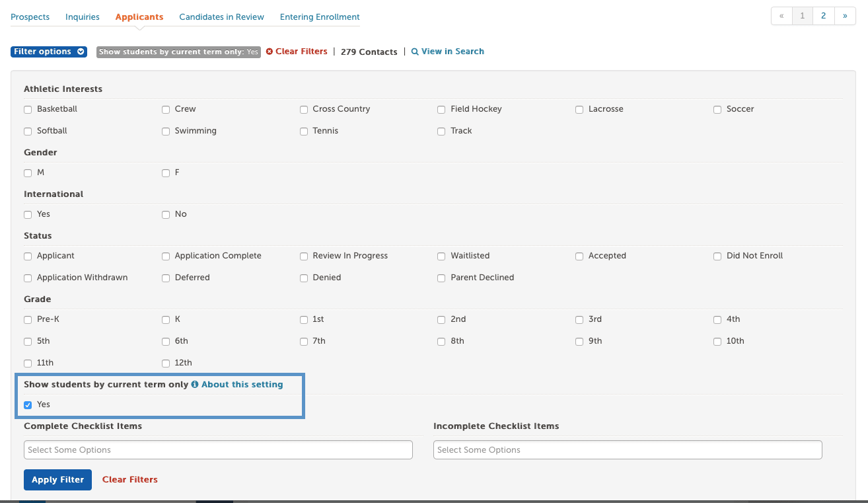
Task: Click the Clear Filters link beside the contact count
Action: (x=297, y=52)
